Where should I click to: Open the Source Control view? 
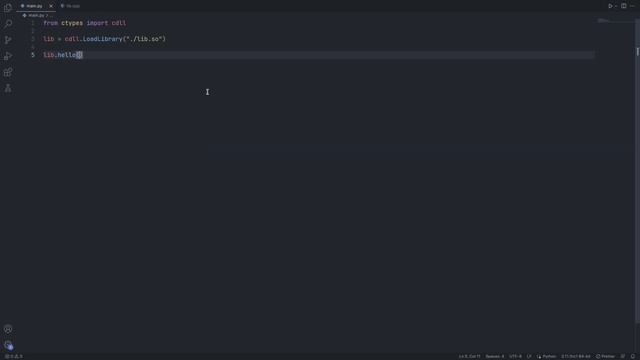[x=8, y=40]
